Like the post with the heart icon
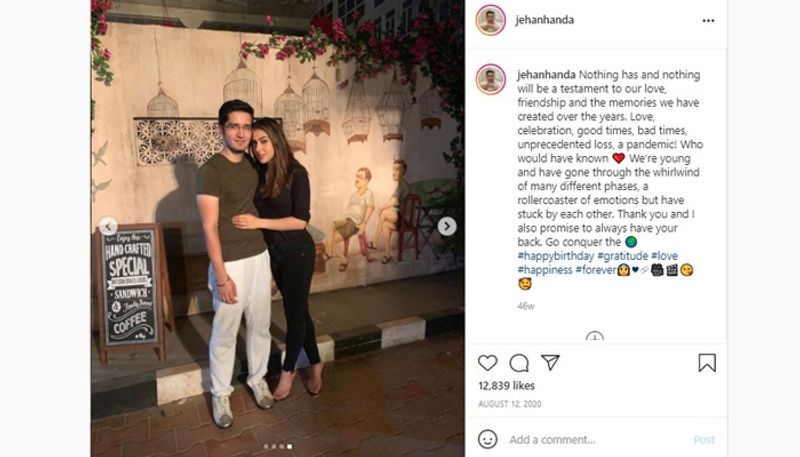Viewport: 800px width, 457px height. tap(487, 363)
